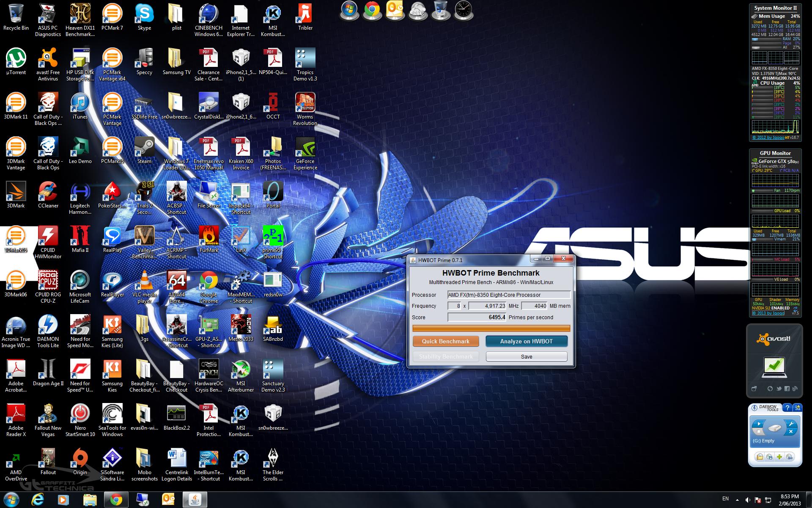Select the CPUID ROG CPU-Z icon
This screenshot has width=812, height=508.
coord(48,286)
